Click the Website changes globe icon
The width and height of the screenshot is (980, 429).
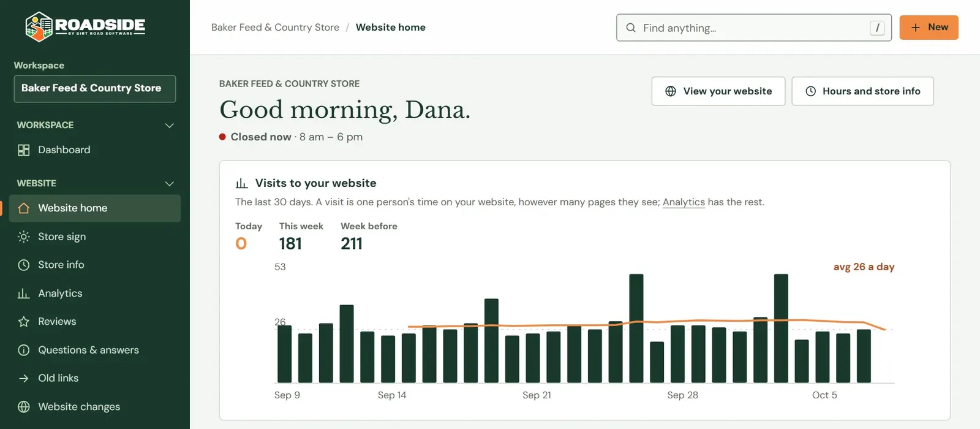24,407
